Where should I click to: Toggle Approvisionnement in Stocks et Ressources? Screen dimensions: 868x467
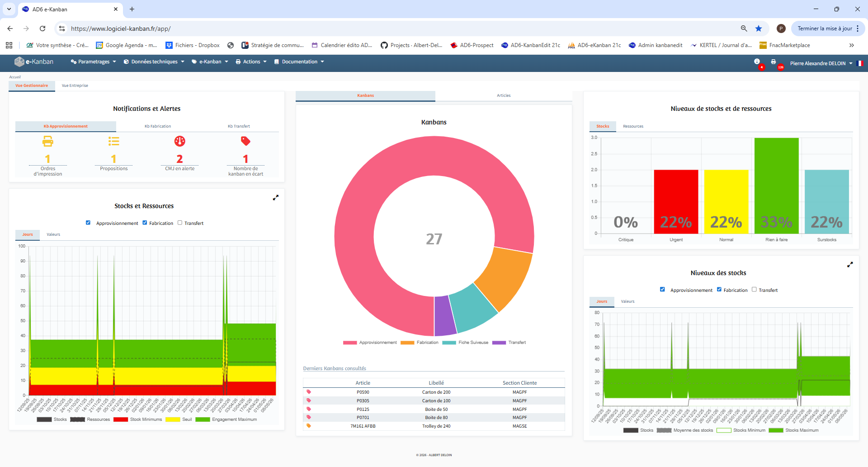88,223
